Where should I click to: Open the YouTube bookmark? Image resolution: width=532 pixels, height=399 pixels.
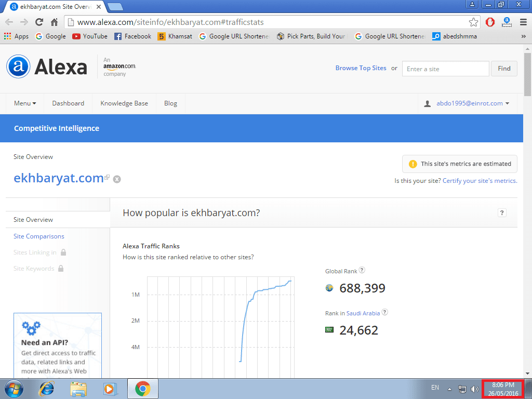90,36
